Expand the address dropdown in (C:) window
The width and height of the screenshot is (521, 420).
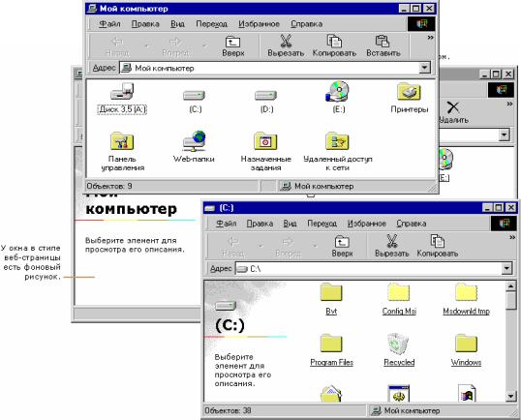[506, 268]
